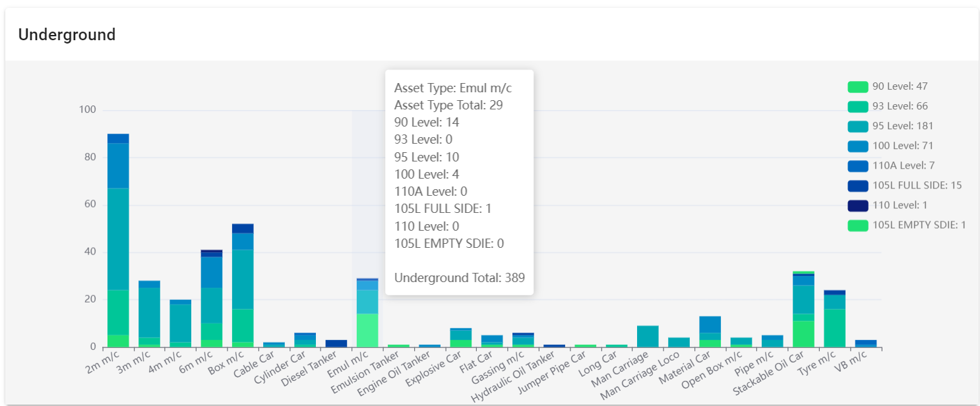Click the Man Carriage bar
This screenshot has height=406, width=980.
[648, 336]
